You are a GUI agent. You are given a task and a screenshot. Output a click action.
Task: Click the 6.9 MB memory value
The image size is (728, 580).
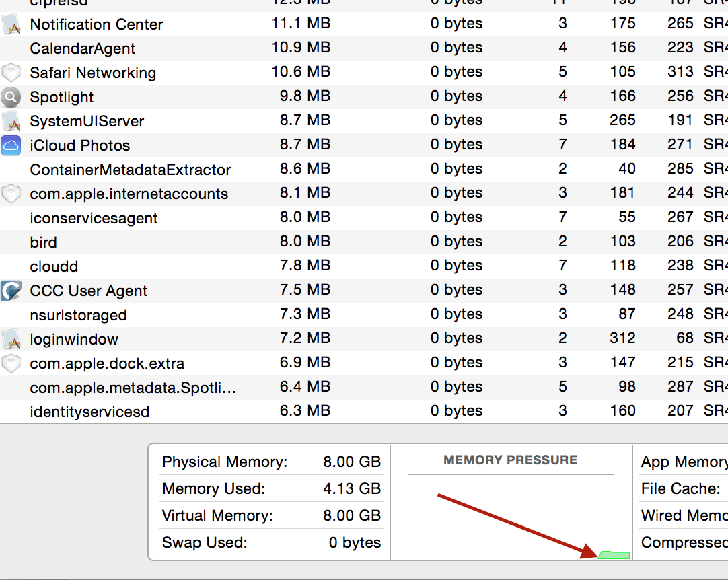coord(305,362)
